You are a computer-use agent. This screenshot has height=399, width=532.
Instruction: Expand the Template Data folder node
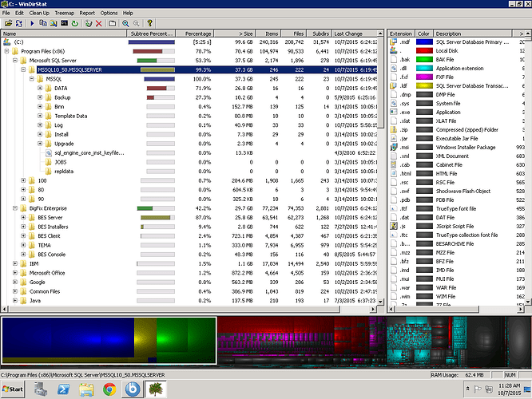click(40, 116)
